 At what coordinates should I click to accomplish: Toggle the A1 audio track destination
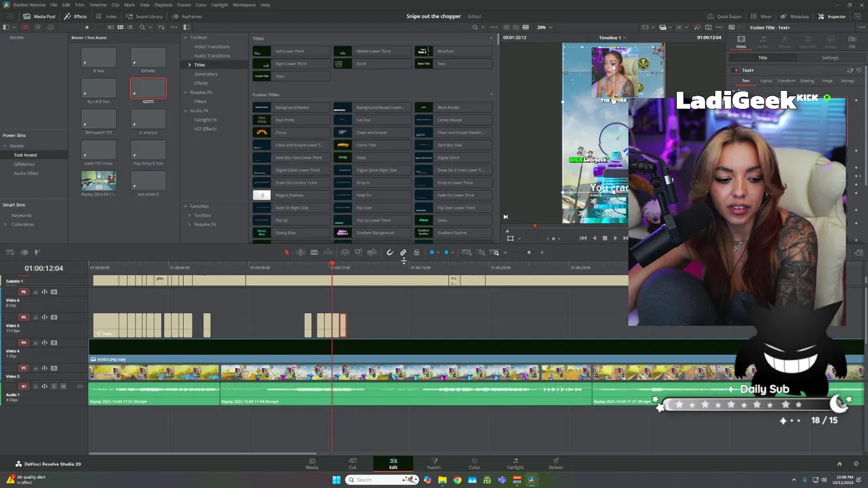click(24, 386)
